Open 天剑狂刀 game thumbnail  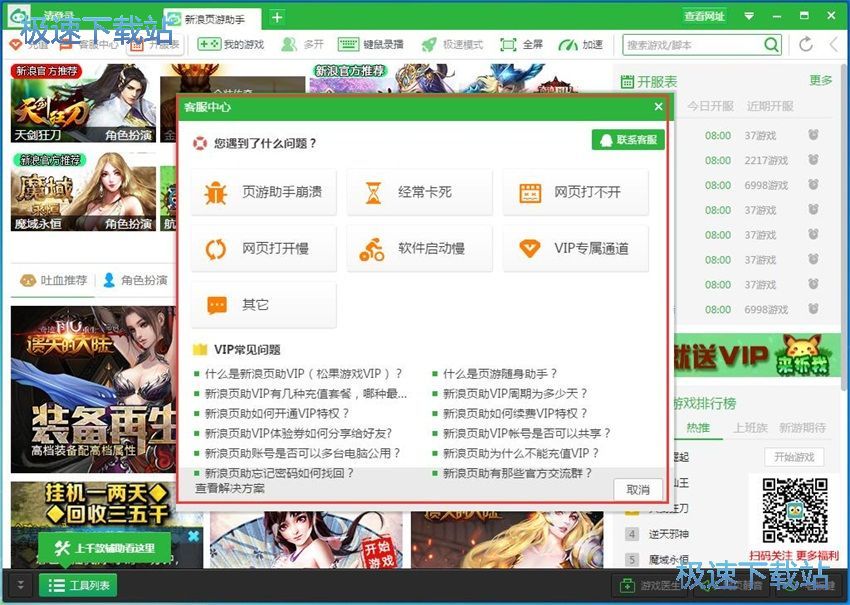pyautogui.click(x=83, y=103)
